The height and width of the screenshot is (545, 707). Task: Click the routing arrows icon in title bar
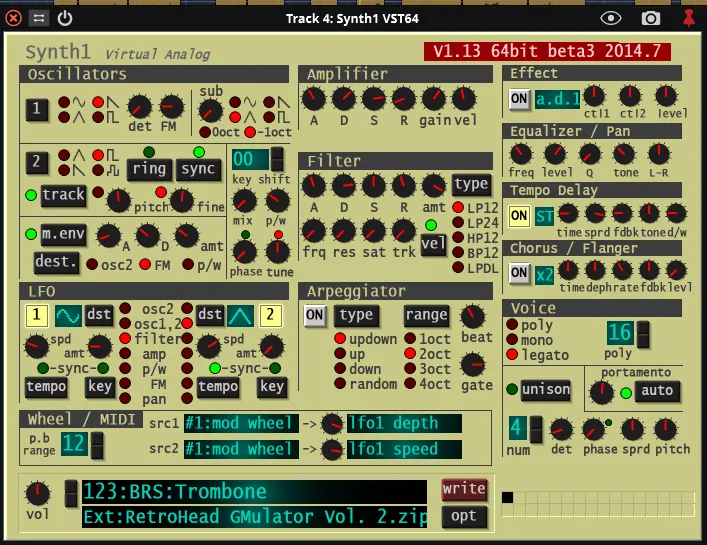point(40,17)
